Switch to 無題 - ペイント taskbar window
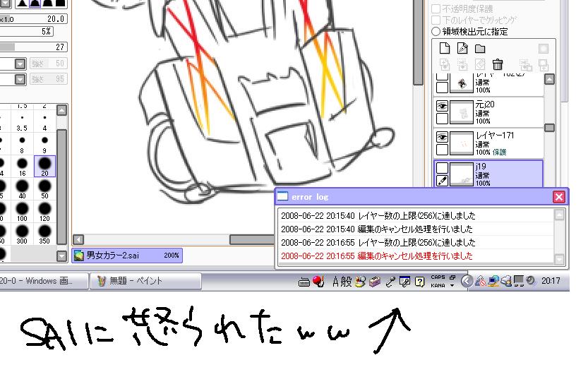Screen dimensions: 588x372 click(145, 281)
